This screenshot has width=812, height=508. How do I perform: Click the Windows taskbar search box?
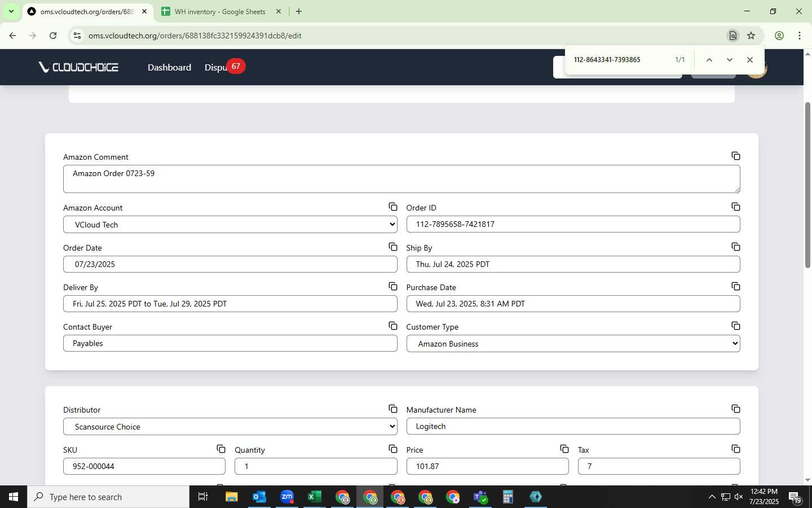(108, 497)
